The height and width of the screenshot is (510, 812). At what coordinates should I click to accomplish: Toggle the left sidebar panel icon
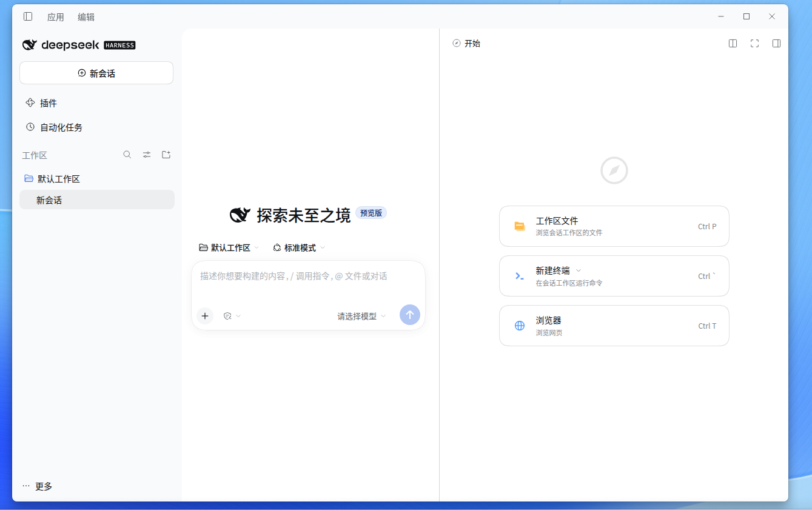click(28, 16)
